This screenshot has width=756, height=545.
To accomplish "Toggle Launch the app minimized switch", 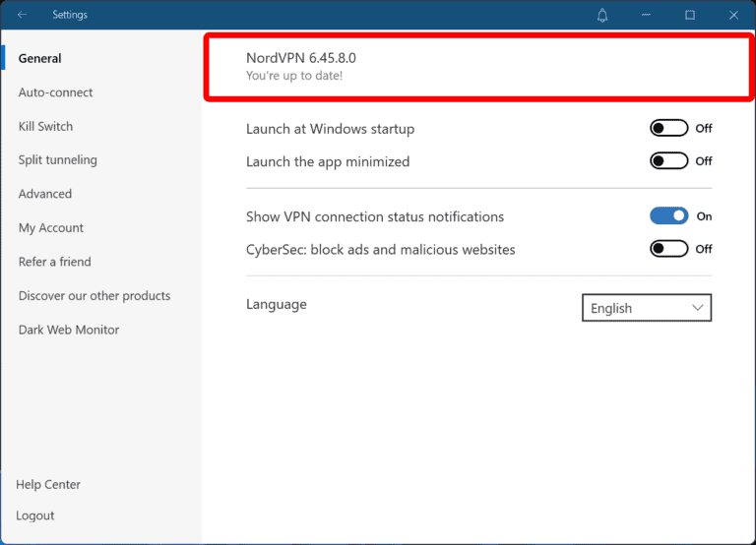I will click(x=668, y=161).
